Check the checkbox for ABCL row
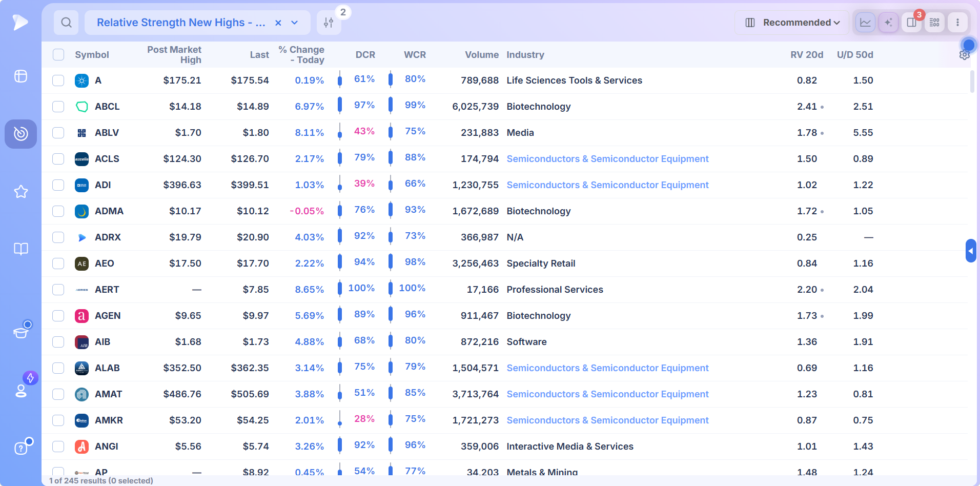 point(58,107)
